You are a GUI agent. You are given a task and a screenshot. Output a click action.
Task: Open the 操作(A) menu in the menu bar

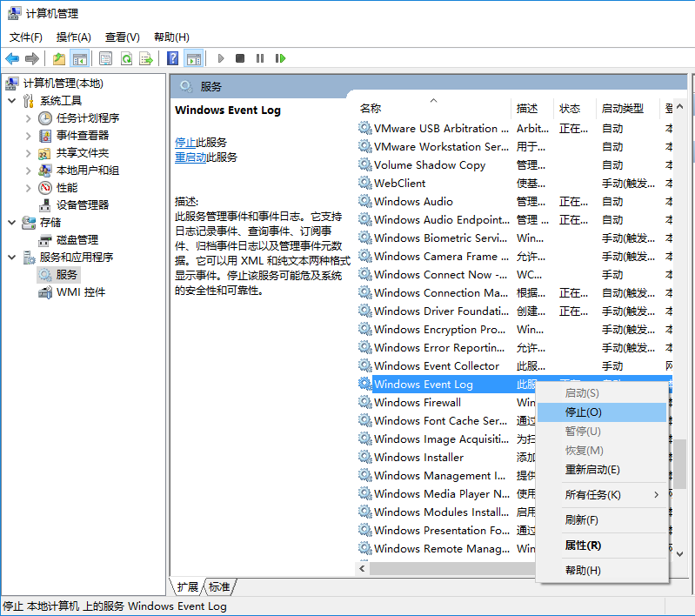[73, 37]
